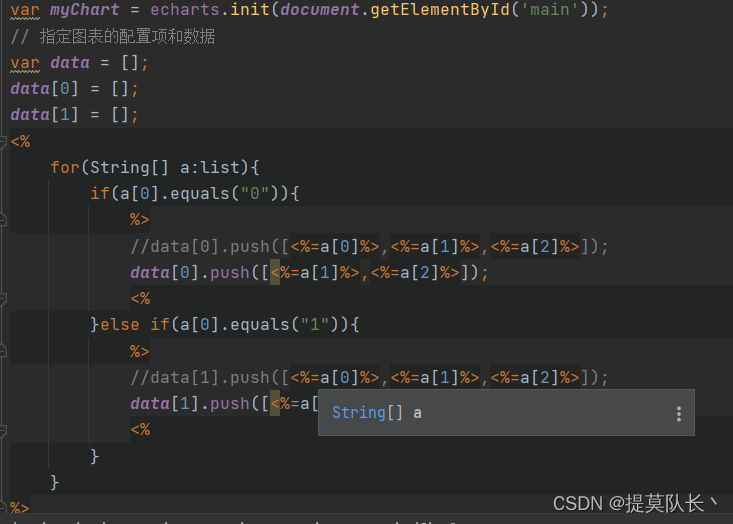The width and height of the screenshot is (733, 524).
Task: Click the highlighted '<' bracket in the data[0].push line
Action: [275, 273]
